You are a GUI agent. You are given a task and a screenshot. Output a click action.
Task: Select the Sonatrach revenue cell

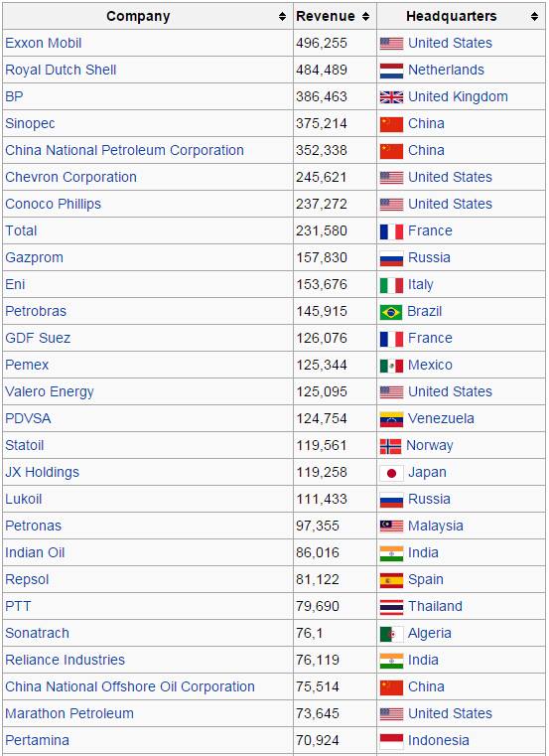[x=335, y=633]
